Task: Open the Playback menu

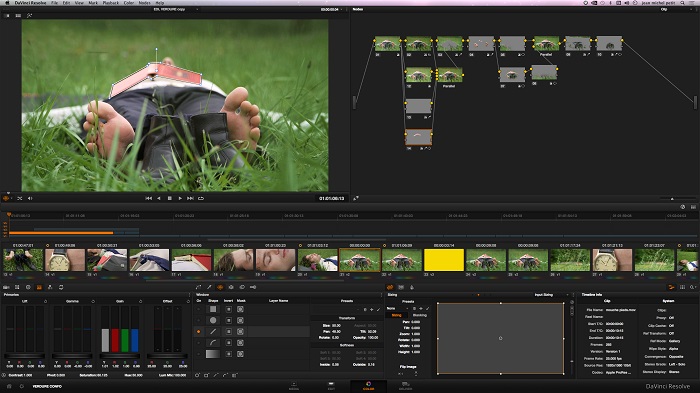Action: click(111, 3)
